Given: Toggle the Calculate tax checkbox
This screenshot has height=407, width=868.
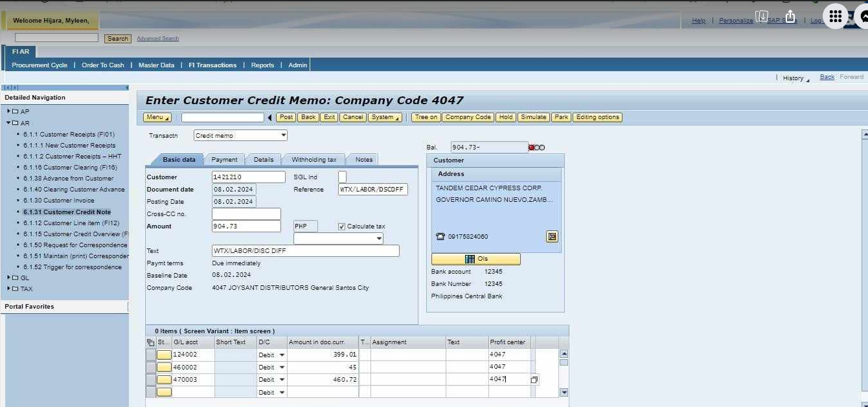Looking at the screenshot, I should [x=341, y=226].
